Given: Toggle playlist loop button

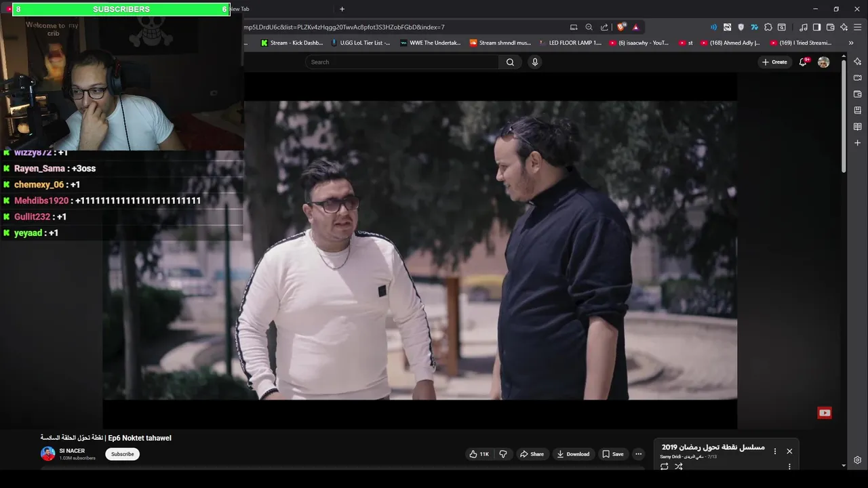Looking at the screenshot, I should tap(664, 466).
